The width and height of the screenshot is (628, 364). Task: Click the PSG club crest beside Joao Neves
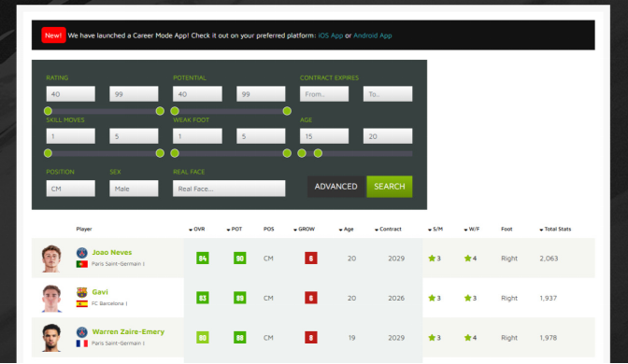coord(81,252)
